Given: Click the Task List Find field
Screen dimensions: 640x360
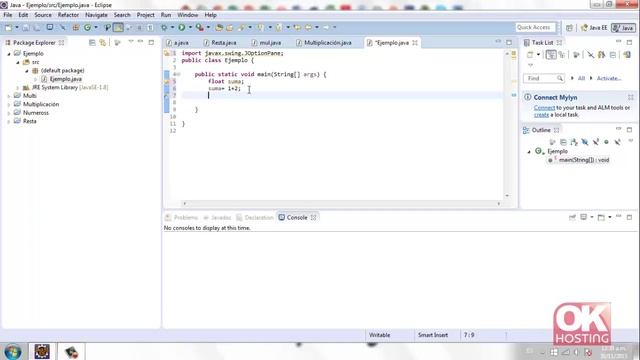Looking at the screenshot, I should click(543, 78).
